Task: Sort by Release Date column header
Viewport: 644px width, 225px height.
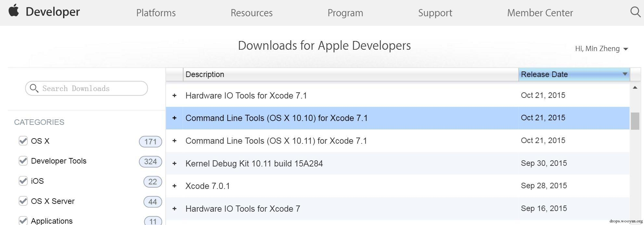Action: pos(573,74)
